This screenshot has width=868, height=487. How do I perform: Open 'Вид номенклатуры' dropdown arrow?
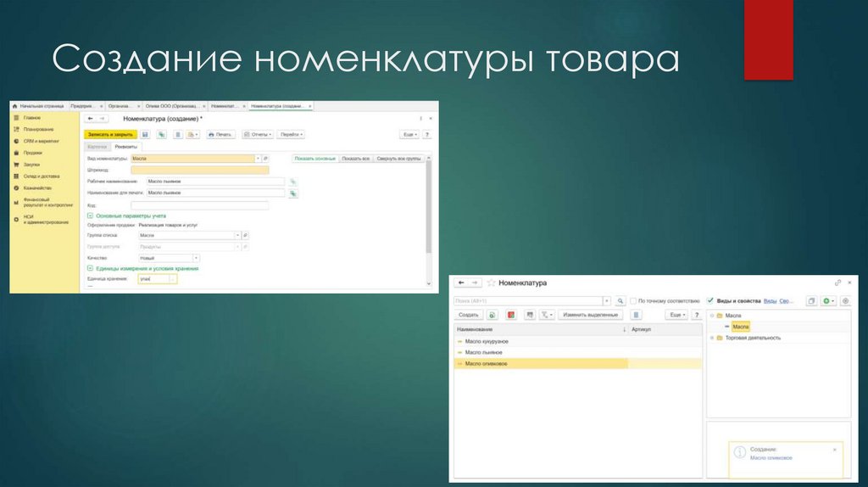coord(258,159)
